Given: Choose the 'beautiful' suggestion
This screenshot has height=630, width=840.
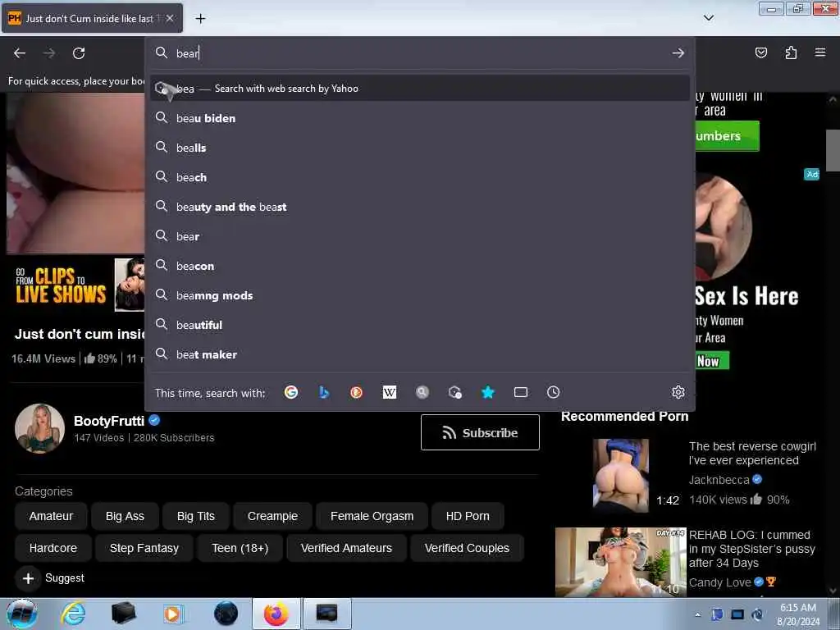Looking at the screenshot, I should (x=420, y=325).
